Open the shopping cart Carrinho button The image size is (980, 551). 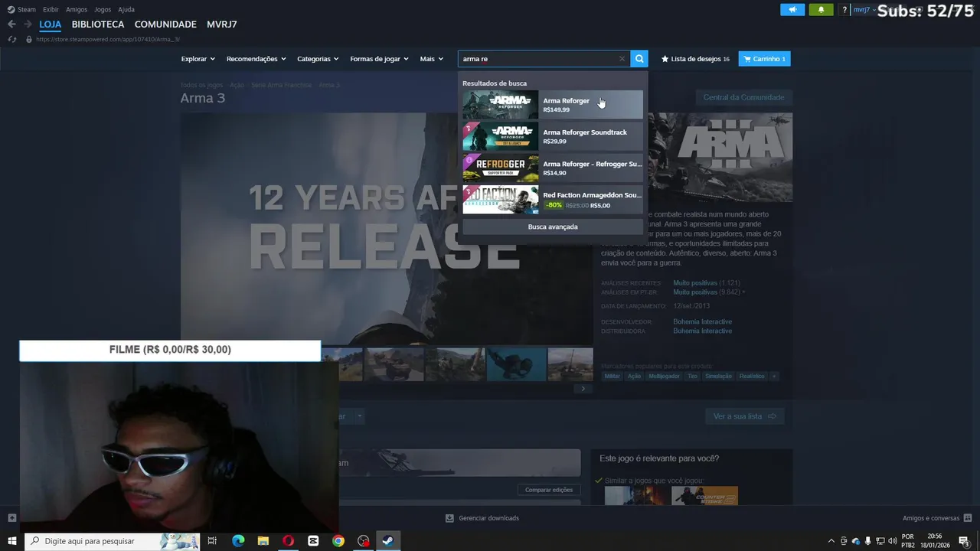coord(764,59)
